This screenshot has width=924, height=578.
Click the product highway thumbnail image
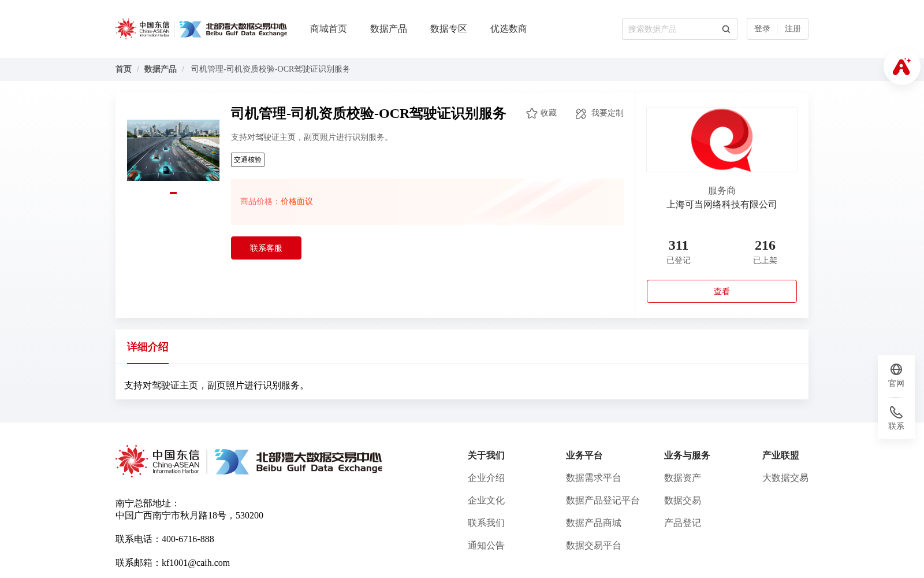coord(173,150)
